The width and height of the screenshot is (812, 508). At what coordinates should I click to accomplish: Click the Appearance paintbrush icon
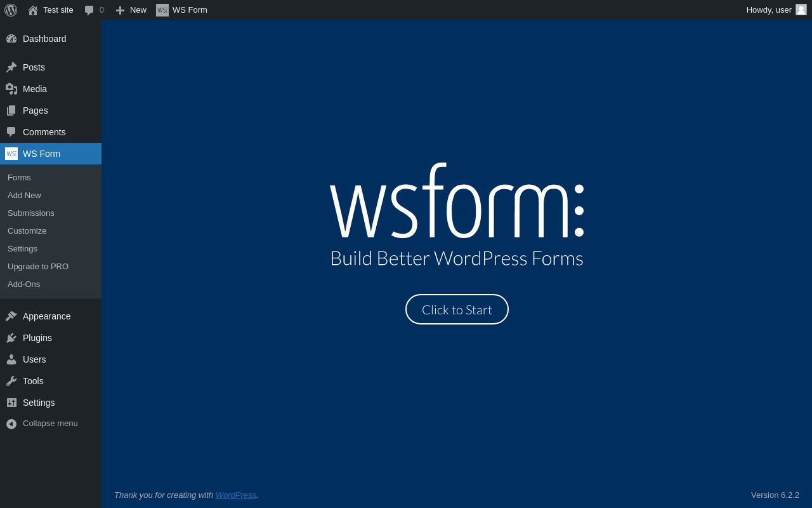(11, 316)
